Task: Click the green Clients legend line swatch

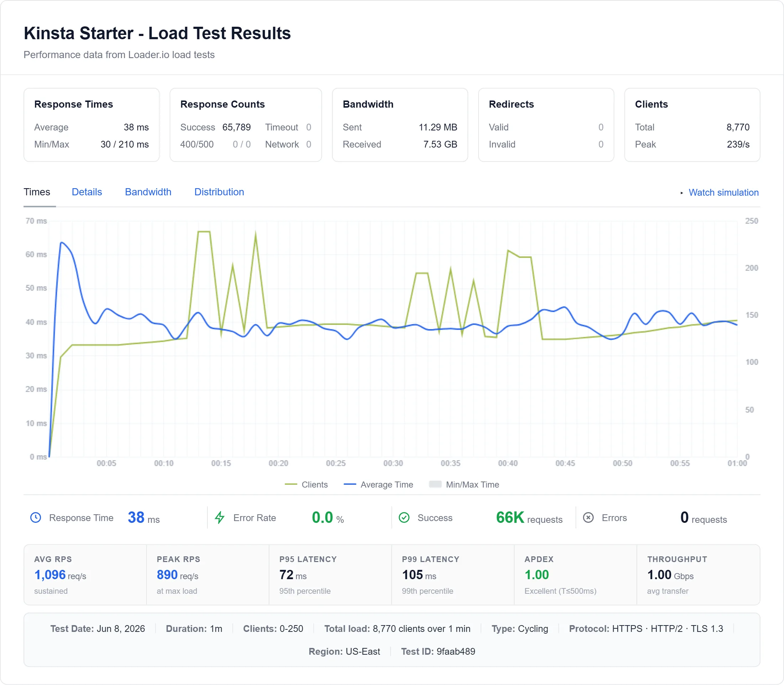Action: 291,484
